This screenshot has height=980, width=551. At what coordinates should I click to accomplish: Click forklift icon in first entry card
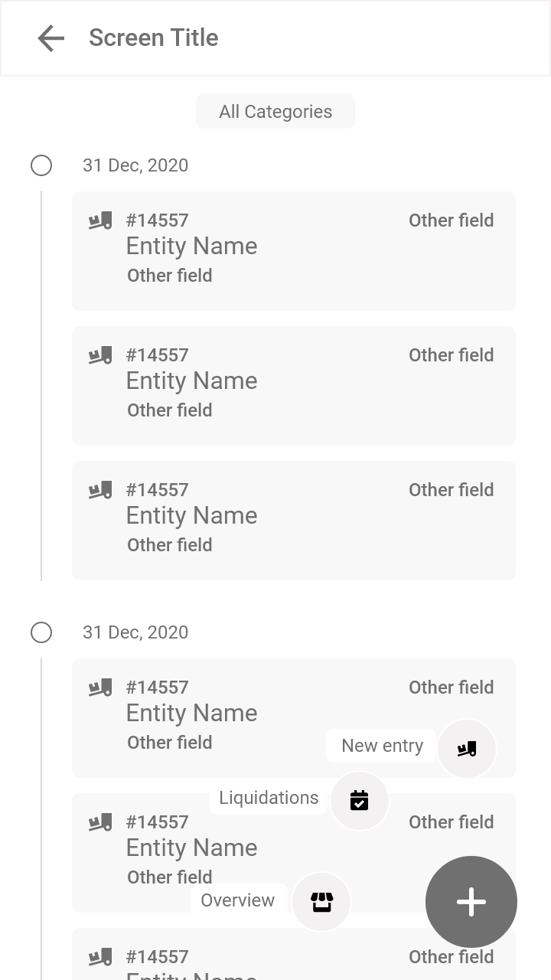tap(100, 220)
